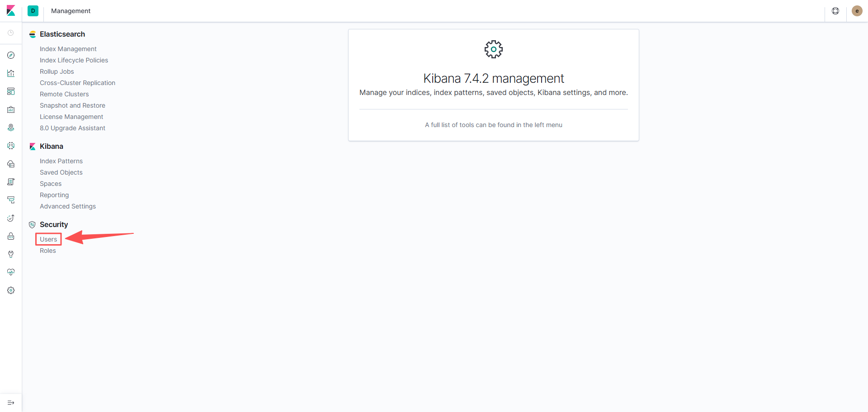Click the Management breadcrumb
Image resolution: width=868 pixels, height=412 pixels.
click(71, 11)
